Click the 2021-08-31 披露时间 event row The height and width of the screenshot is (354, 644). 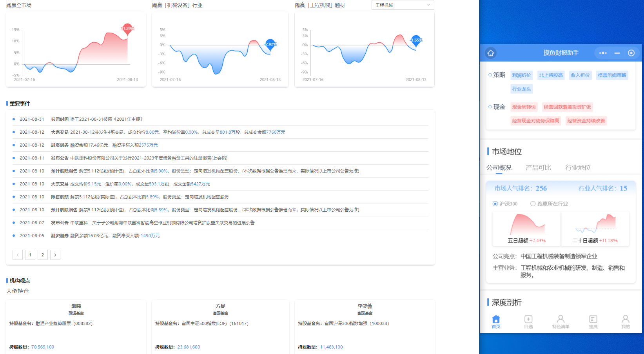(x=220, y=119)
